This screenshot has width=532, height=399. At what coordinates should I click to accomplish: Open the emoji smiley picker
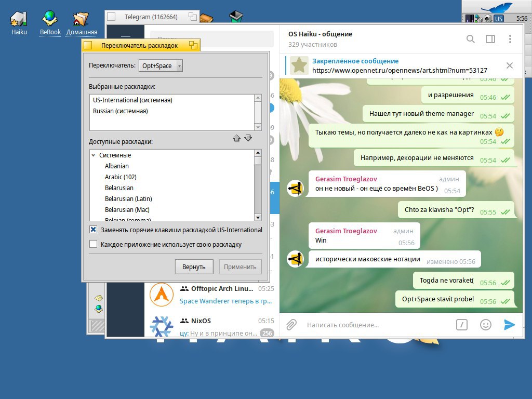point(486,325)
